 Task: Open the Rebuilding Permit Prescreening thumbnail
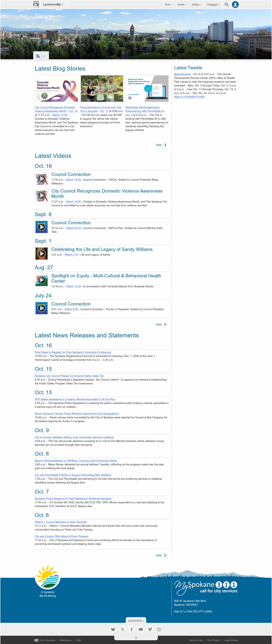point(147,89)
